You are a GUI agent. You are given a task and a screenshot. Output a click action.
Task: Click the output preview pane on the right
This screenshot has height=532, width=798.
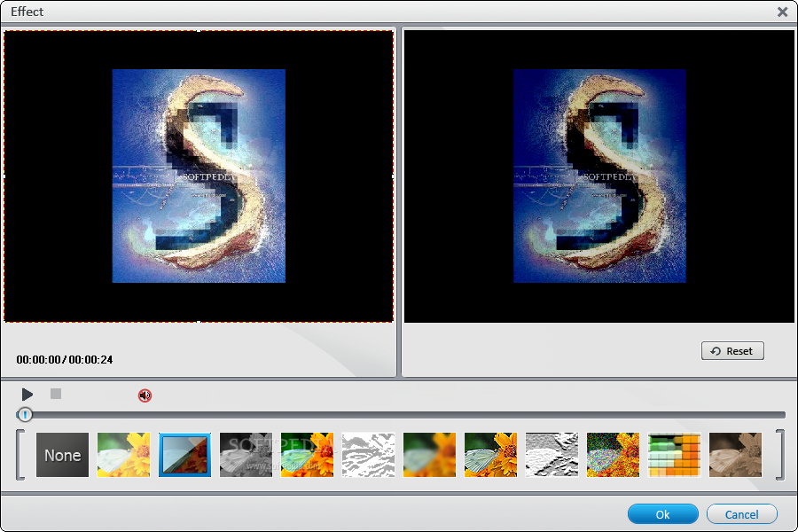coord(599,176)
